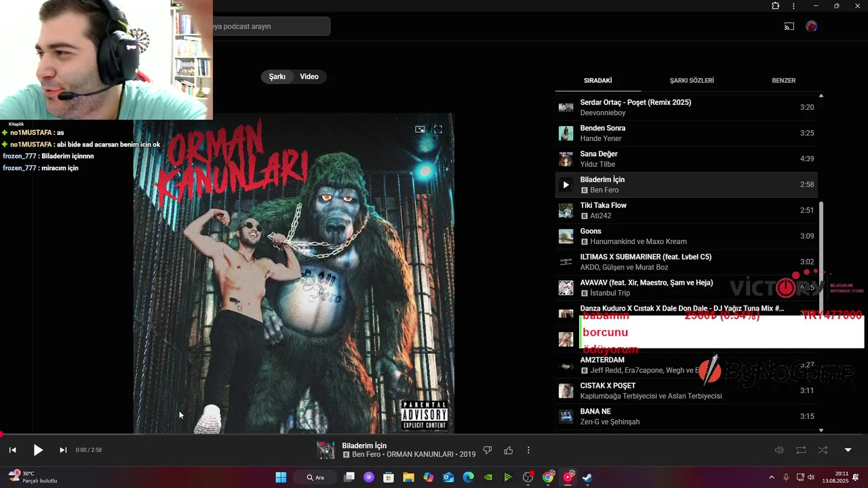868x488 pixels.
Task: Open the taskbar Ara search box
Action: [316, 477]
